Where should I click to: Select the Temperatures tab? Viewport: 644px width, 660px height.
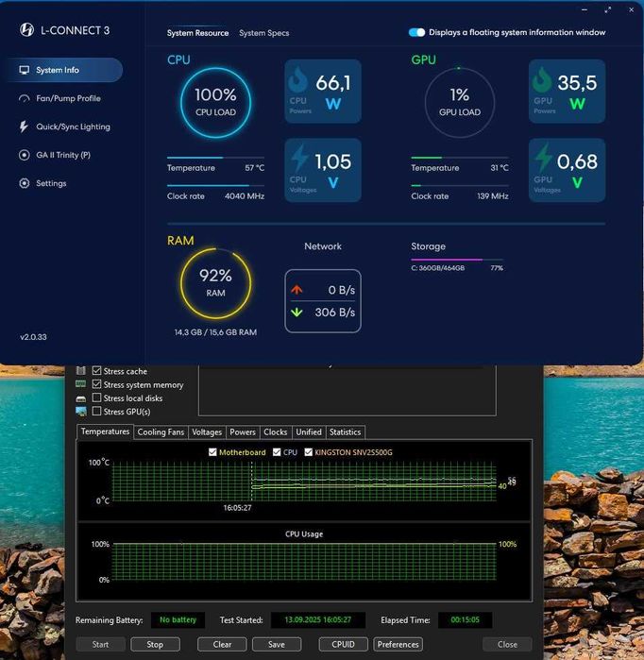[x=105, y=432]
